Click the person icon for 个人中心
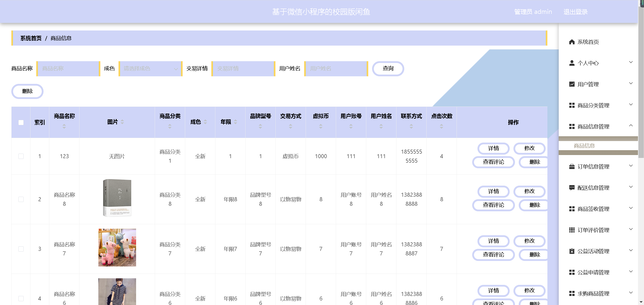 572,63
